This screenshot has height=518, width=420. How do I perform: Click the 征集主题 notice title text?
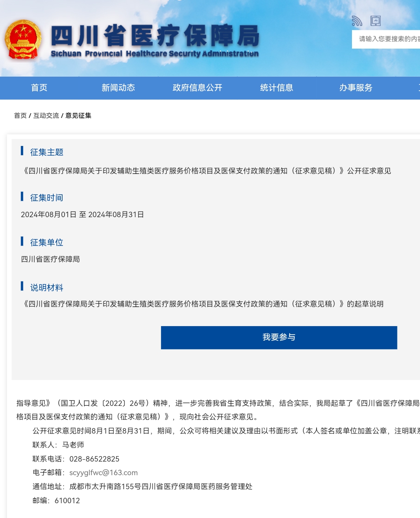[207, 171]
